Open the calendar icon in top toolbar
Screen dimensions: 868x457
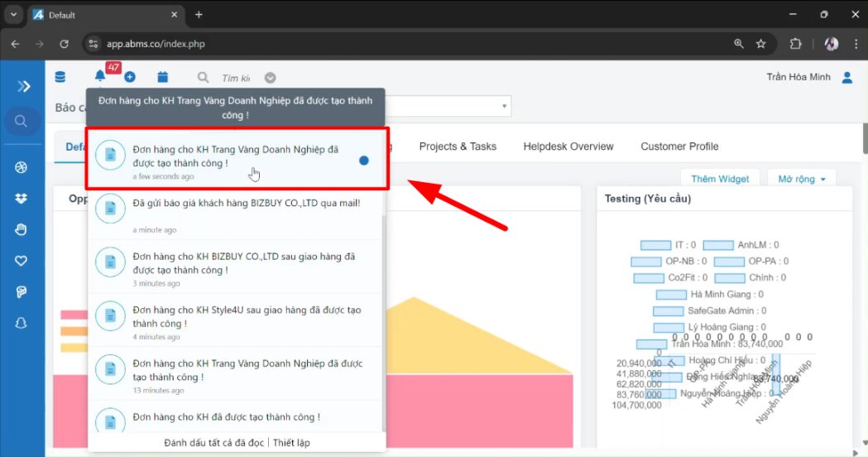[163, 77]
